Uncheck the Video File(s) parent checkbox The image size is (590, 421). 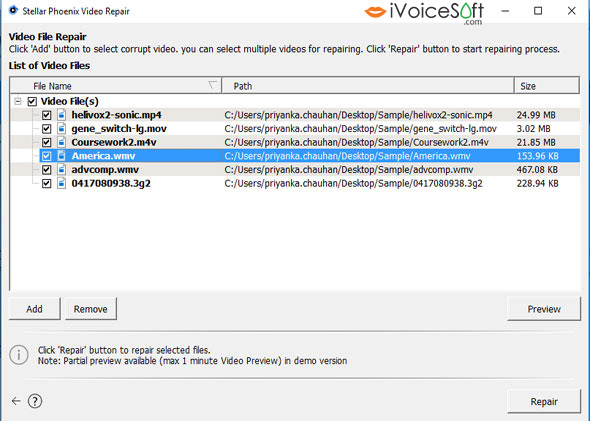[32, 101]
